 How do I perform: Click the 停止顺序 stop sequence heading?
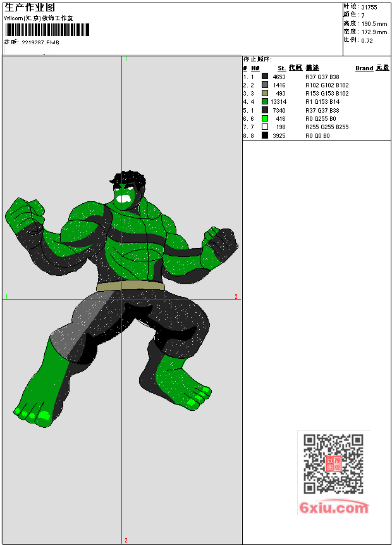pyautogui.click(x=257, y=60)
